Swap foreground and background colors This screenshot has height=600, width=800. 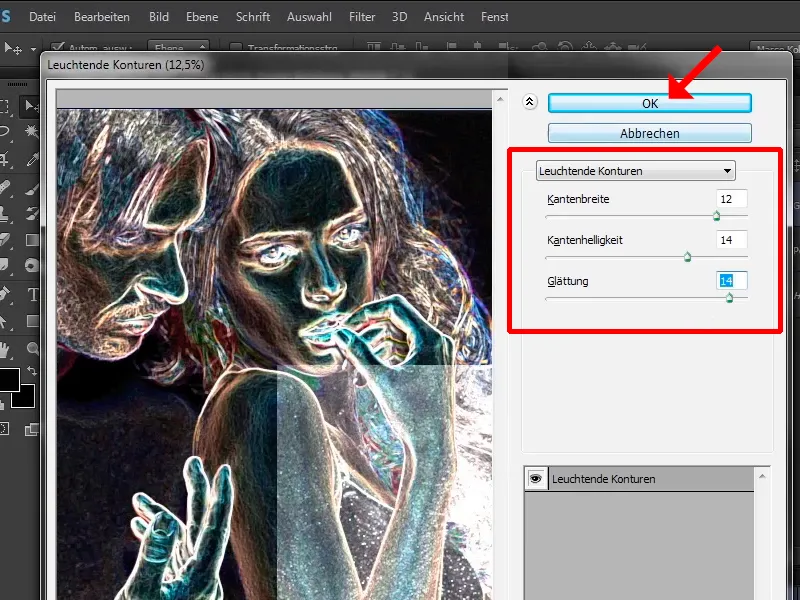click(x=32, y=371)
